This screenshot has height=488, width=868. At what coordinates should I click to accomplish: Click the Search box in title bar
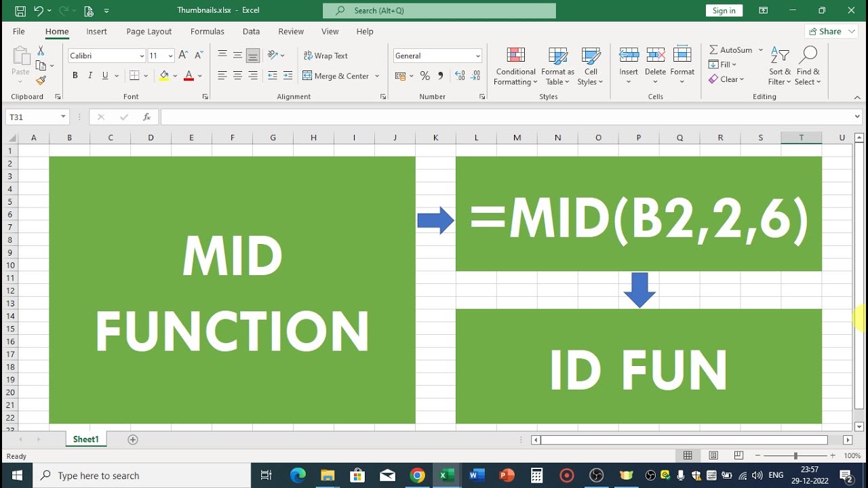pos(439,10)
